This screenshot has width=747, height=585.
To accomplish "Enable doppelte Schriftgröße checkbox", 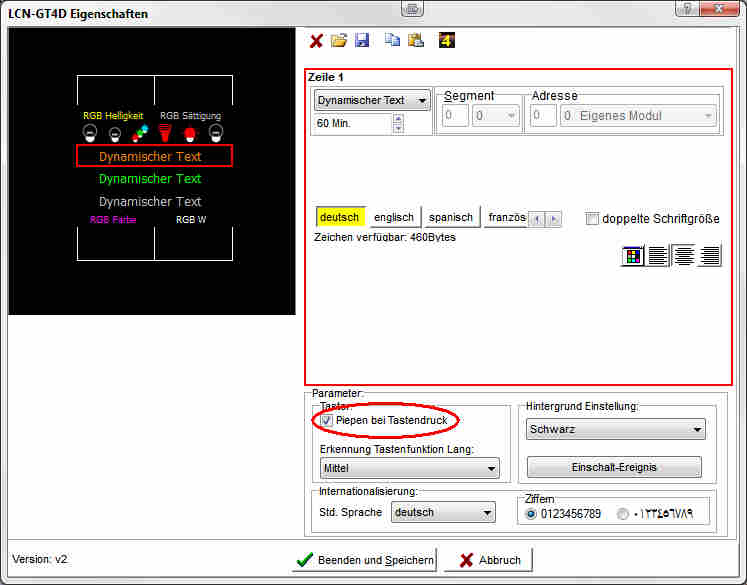I will click(593, 219).
